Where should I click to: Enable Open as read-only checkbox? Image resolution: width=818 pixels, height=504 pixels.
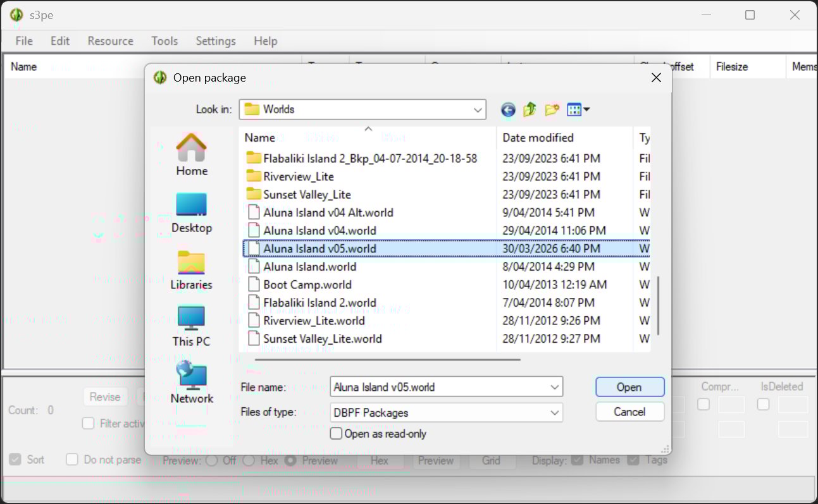point(337,434)
